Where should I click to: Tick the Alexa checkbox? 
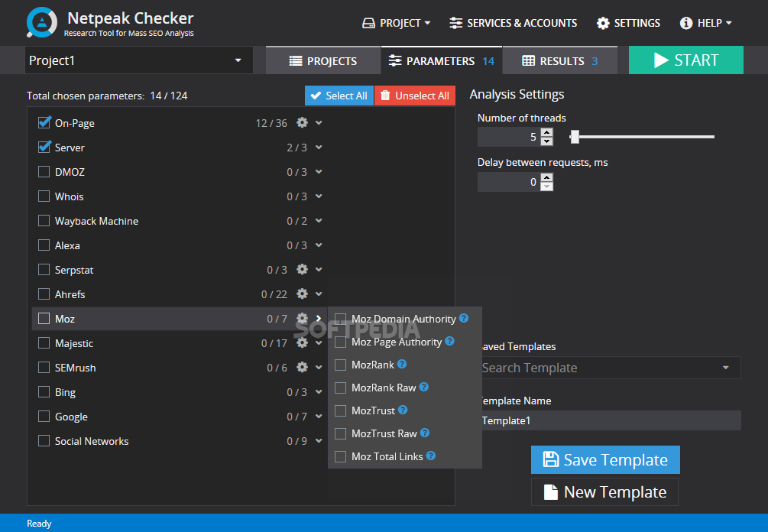(x=44, y=245)
